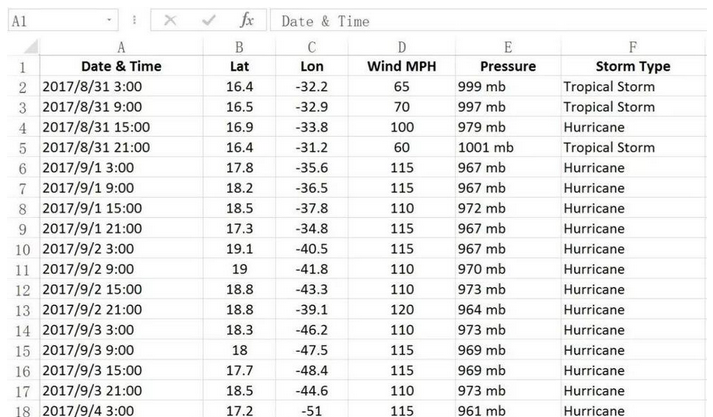Click the Cancel X icon in formula bar
713x417 pixels.
point(170,20)
